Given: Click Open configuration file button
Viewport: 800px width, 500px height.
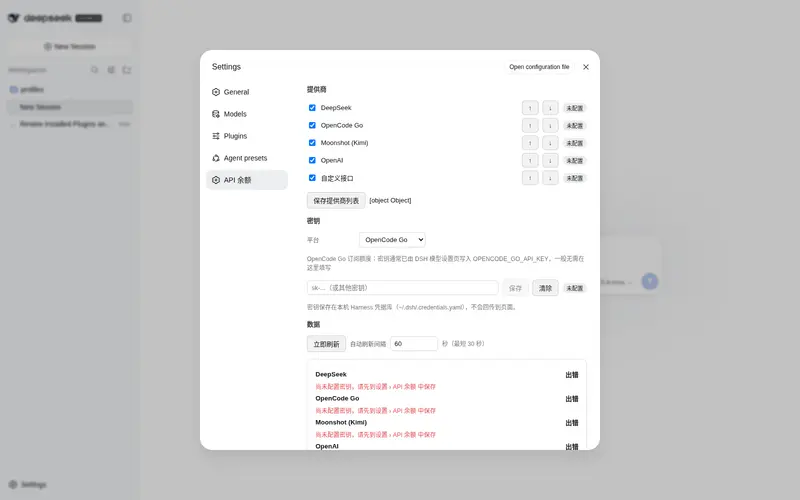Looking at the screenshot, I should pyautogui.click(x=539, y=67).
